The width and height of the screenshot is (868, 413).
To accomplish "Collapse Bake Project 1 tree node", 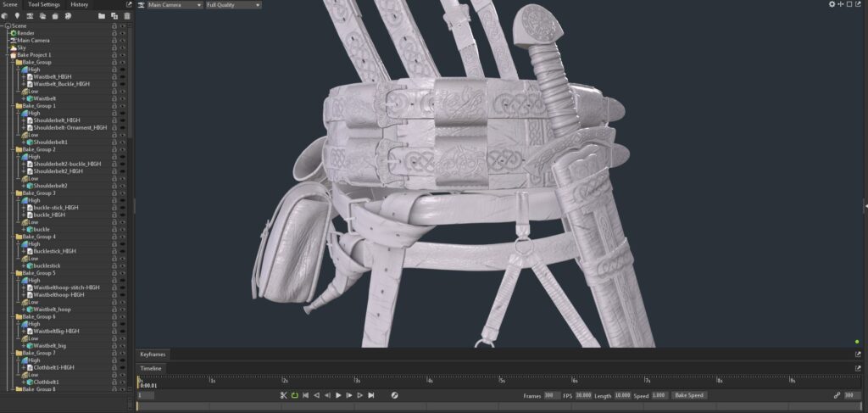I will pos(7,55).
